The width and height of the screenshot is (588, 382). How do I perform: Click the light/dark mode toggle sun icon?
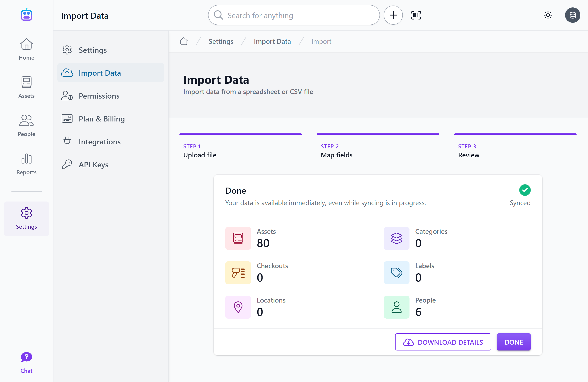pos(548,15)
